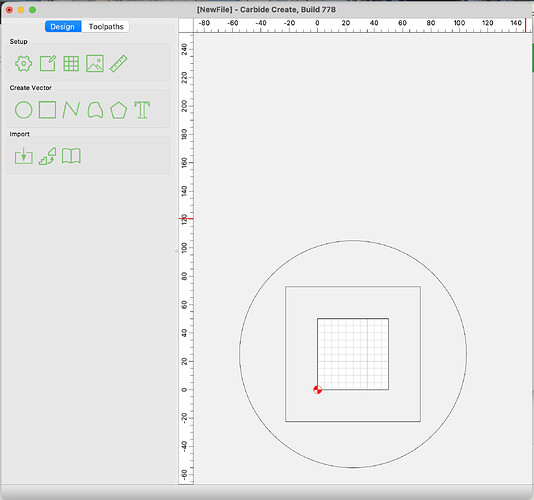Image resolution: width=534 pixels, height=500 pixels.
Task: Open Job Setup gear icon
Action: pos(23,63)
